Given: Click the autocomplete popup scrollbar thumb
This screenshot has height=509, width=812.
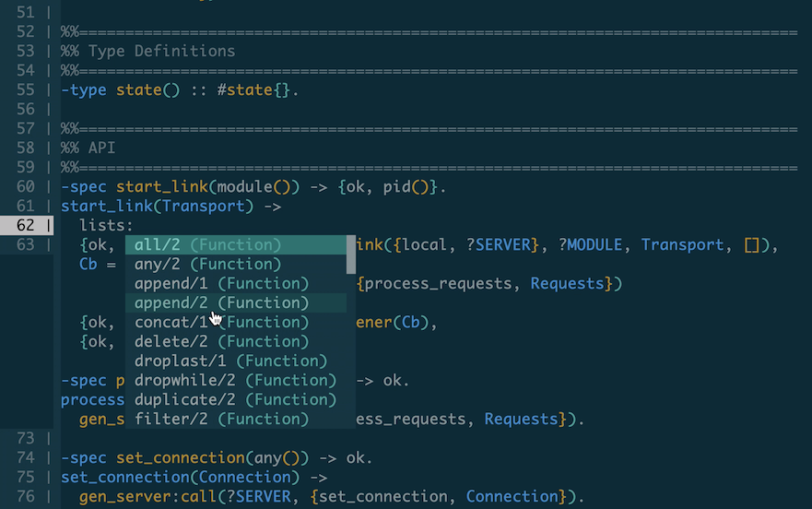Looking at the screenshot, I should pyautogui.click(x=350, y=254).
